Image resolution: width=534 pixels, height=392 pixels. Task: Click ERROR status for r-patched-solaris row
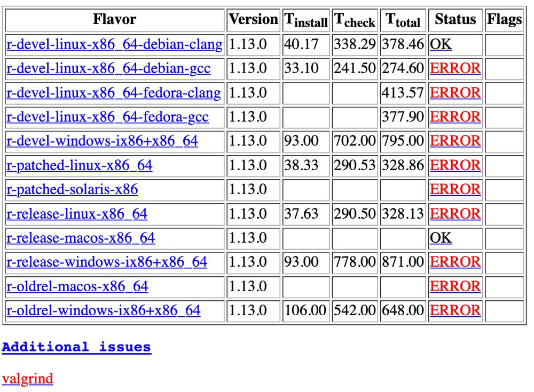coord(456,189)
